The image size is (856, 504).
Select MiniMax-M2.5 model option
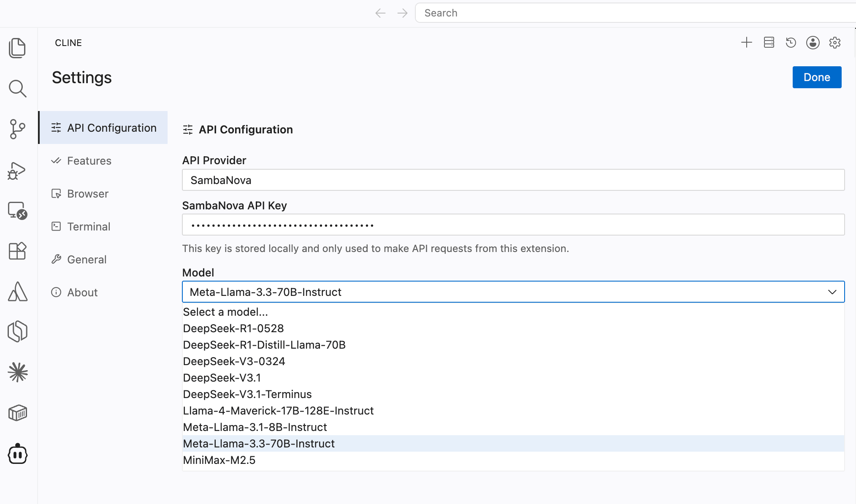pos(513,460)
